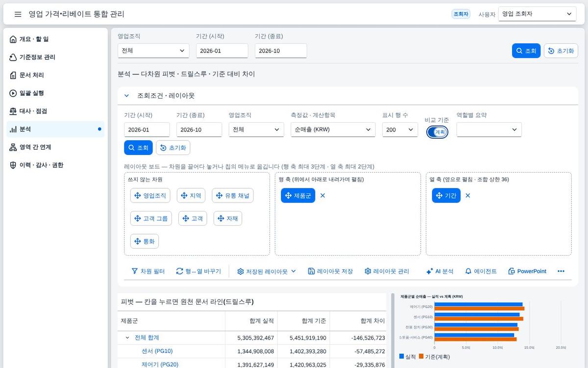Image resolution: width=588 pixels, height=368 pixels.
Task: Click the 고객 dimension chip
Action: coord(193,218)
